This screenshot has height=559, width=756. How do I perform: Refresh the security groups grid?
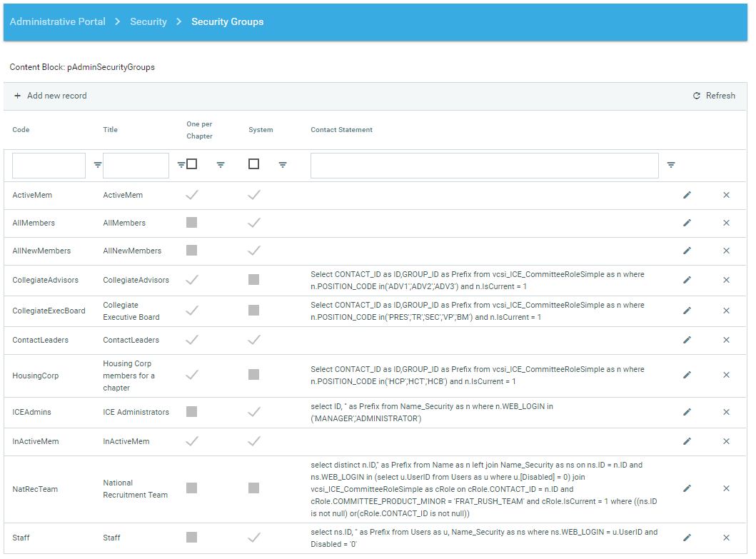[x=714, y=96]
